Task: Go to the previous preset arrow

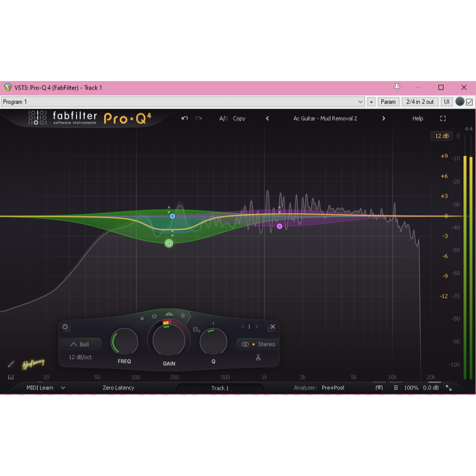Action: click(x=267, y=119)
